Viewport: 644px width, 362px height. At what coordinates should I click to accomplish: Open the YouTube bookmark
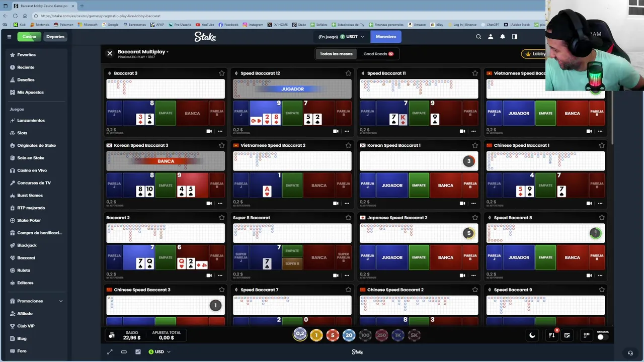[205, 25]
